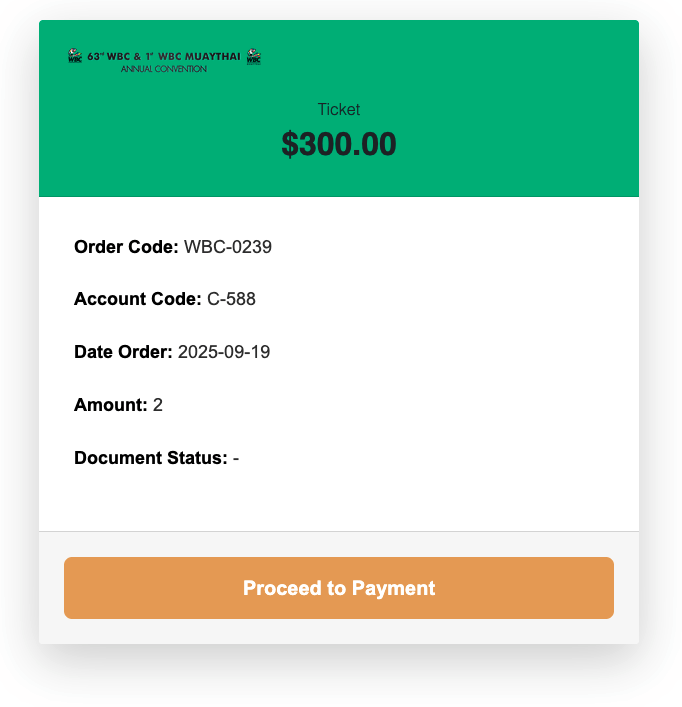Select the order code WBC-0239

click(228, 247)
